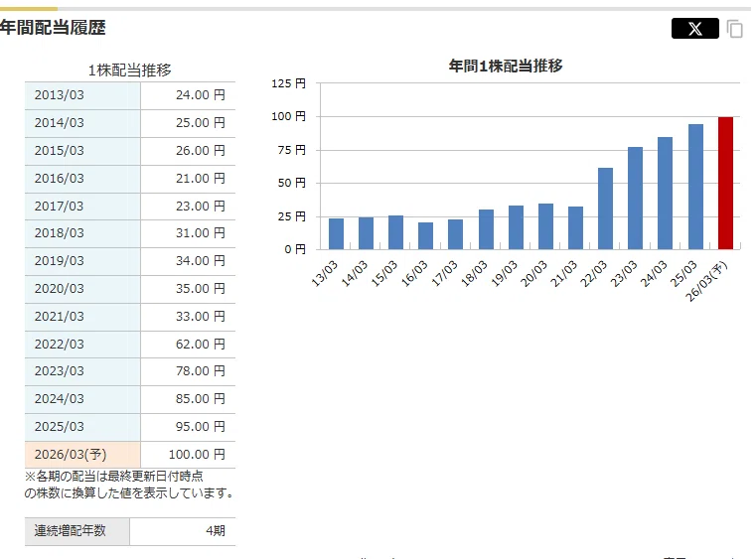Viewport: 756px width, 559px height.
Task: Select the 62.00 円 dividend value
Action: (200, 345)
